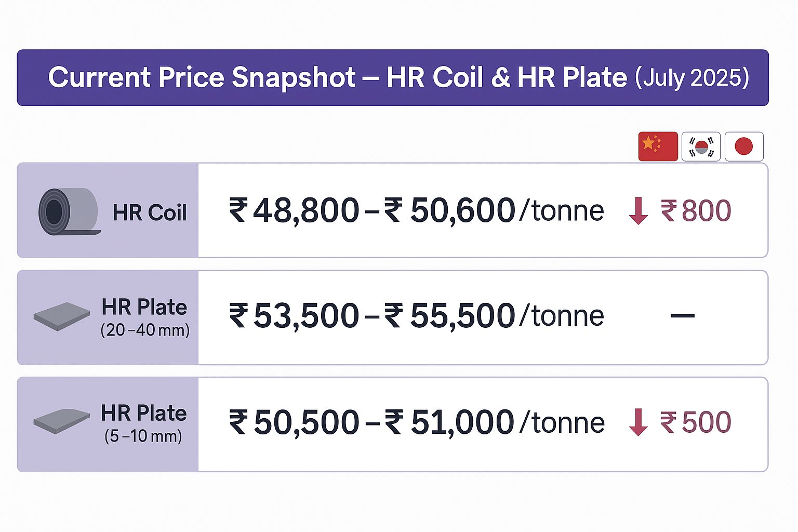Click the South Korea flag icon
This screenshot has width=798, height=532.
click(x=701, y=147)
